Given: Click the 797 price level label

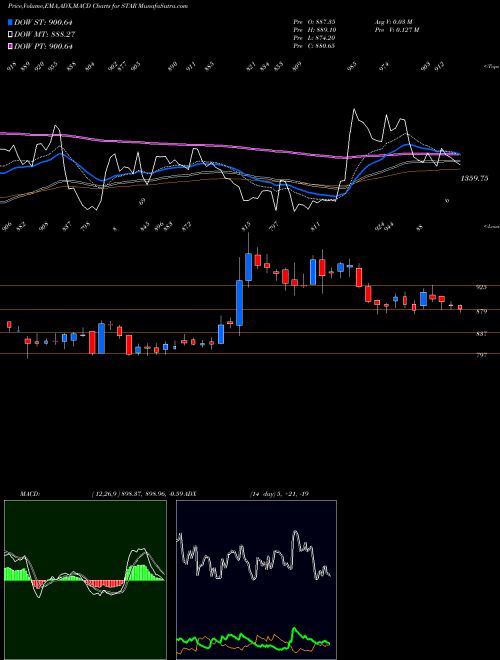Looking at the screenshot, I should pos(481,355).
